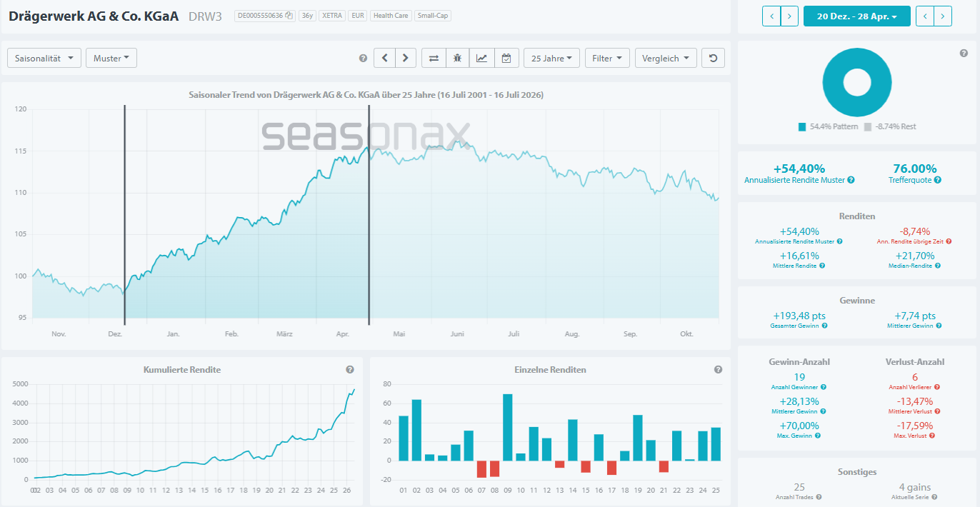Click the EUR currency tag

(358, 16)
